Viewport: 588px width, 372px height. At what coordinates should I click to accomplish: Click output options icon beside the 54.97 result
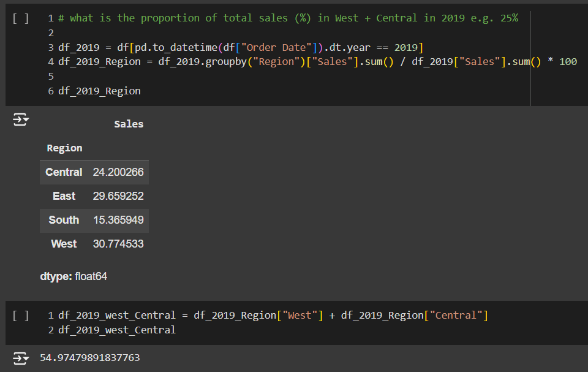click(x=21, y=357)
